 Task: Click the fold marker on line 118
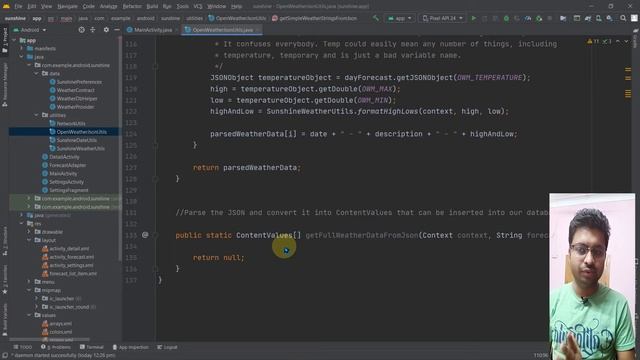pyautogui.click(x=155, y=67)
